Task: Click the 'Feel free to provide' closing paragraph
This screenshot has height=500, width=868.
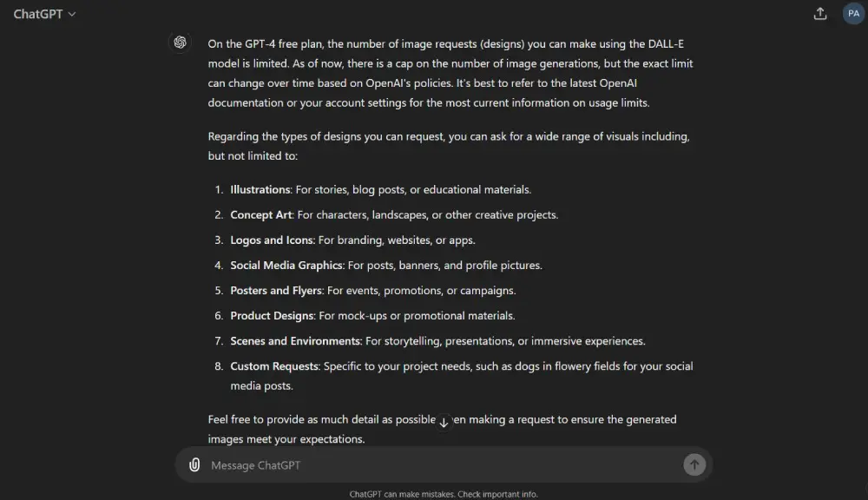Action: tap(443, 429)
